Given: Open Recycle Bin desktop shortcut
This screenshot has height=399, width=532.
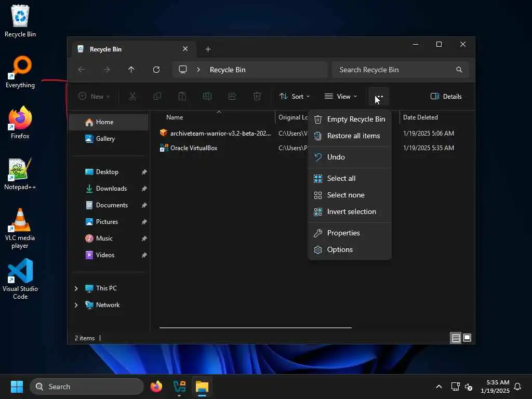Looking at the screenshot, I should point(20,21).
